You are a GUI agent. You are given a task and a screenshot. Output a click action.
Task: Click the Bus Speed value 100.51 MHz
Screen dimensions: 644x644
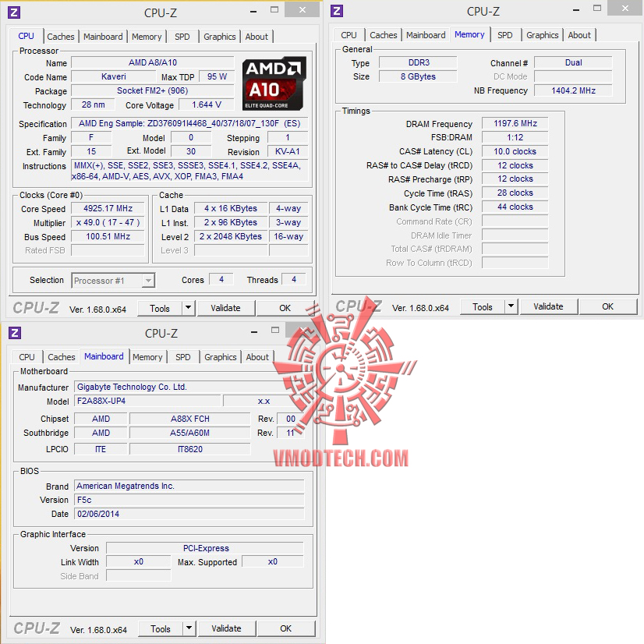click(x=108, y=236)
